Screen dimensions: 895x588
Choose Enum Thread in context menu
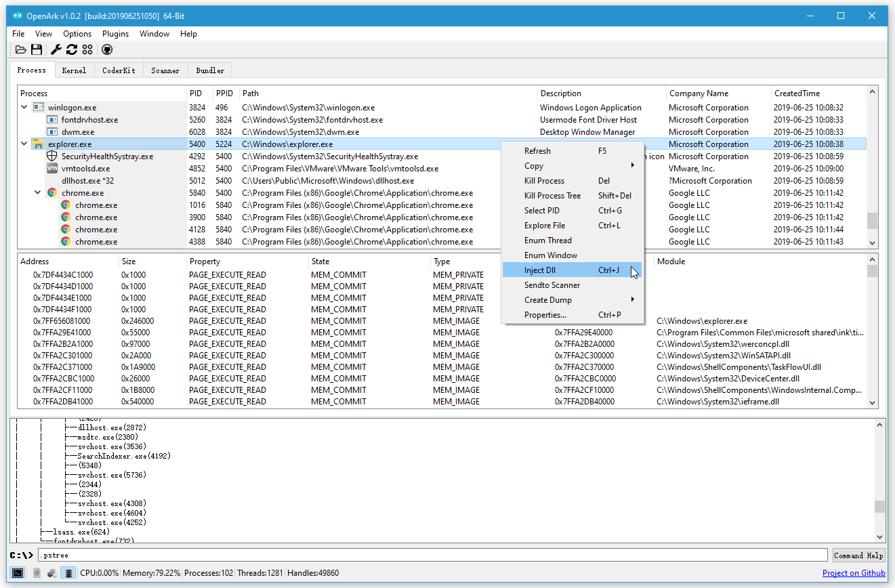[572, 240]
